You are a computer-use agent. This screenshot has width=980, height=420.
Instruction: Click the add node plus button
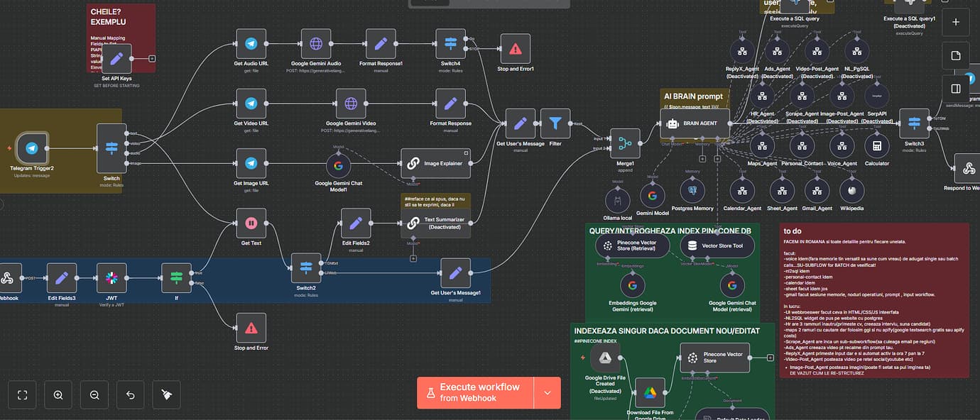coord(955,22)
